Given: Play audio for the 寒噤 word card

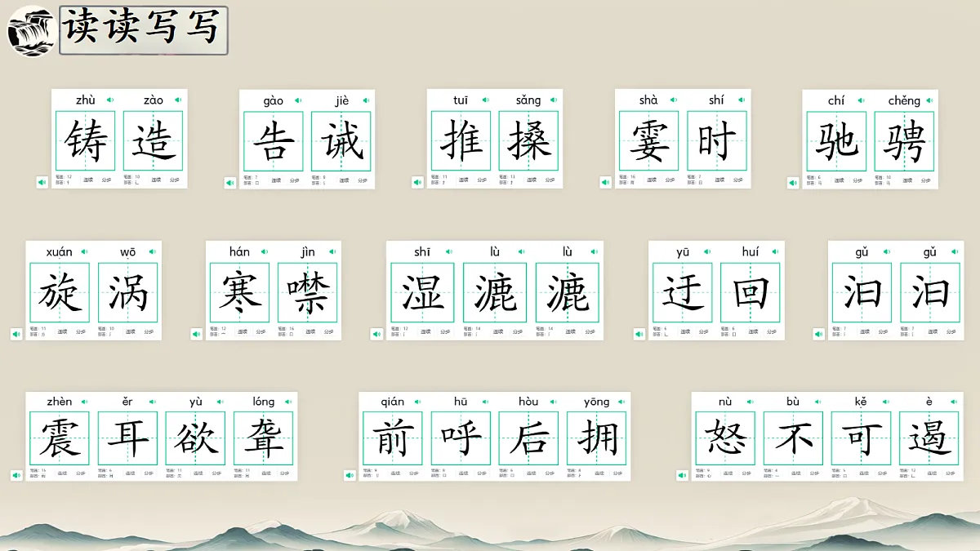Looking at the screenshot, I should (x=196, y=334).
